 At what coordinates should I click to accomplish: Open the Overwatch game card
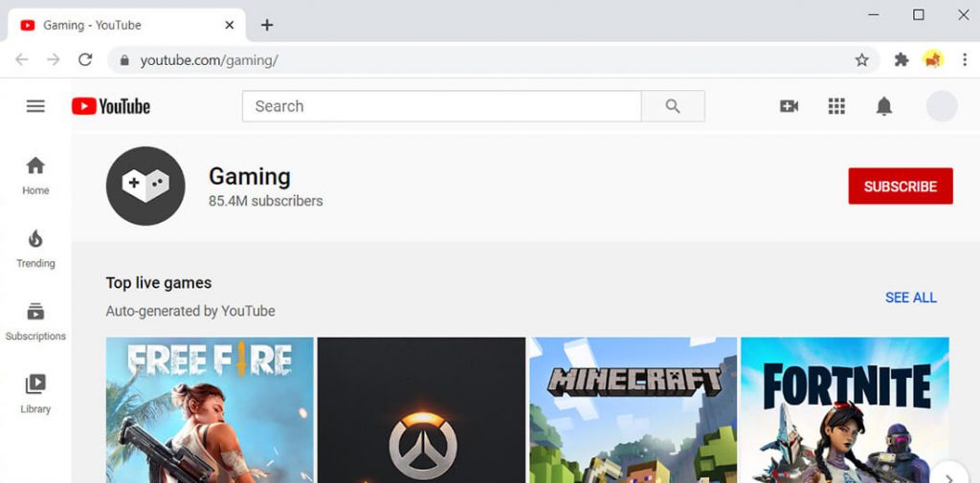pyautogui.click(x=421, y=410)
